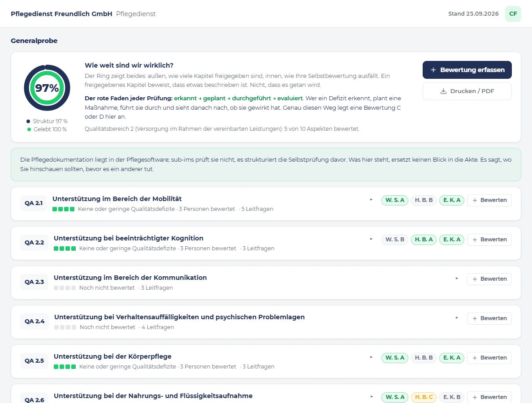Select H. B. B badge in QA 2.1

pyautogui.click(x=424, y=200)
